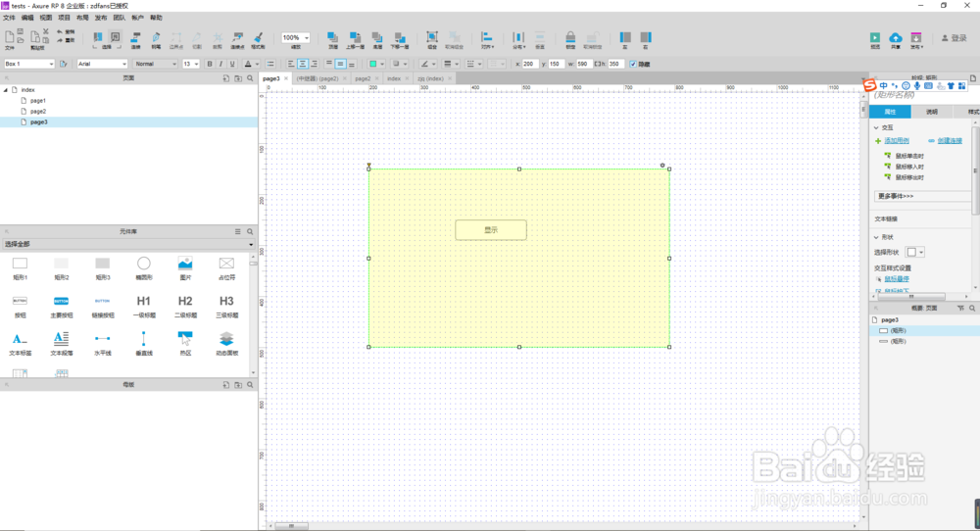Viewport: 980px width, 531px height.
Task: Click the 添加用例 link
Action: (x=897, y=141)
